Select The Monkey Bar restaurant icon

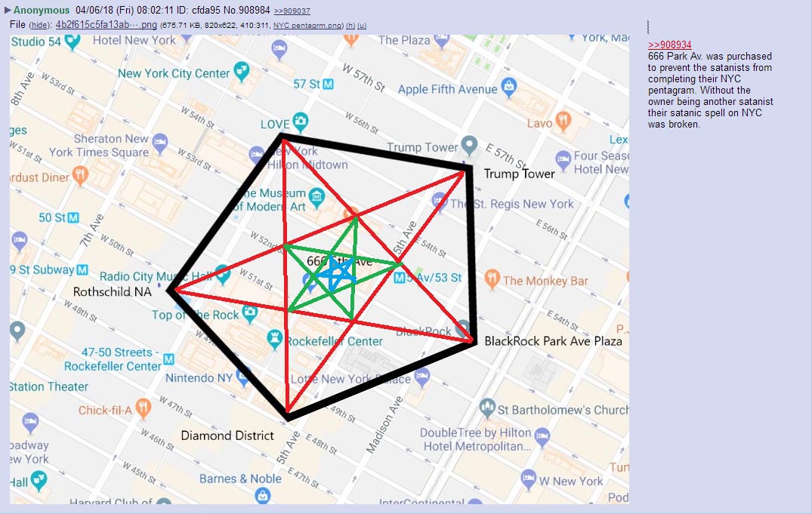[x=492, y=279]
